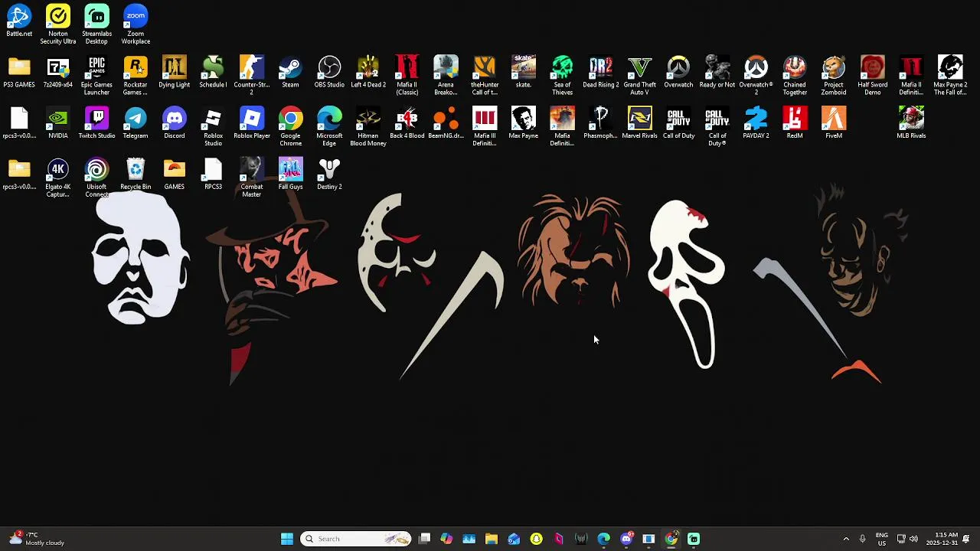The width and height of the screenshot is (980, 551).
Task: Select the FiveM desktop icon
Action: point(834,124)
